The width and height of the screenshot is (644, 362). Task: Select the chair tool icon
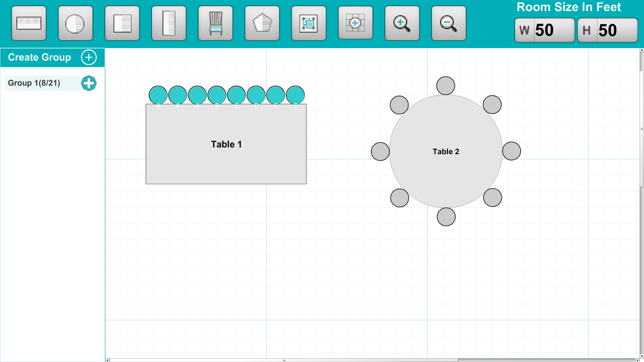point(216,23)
